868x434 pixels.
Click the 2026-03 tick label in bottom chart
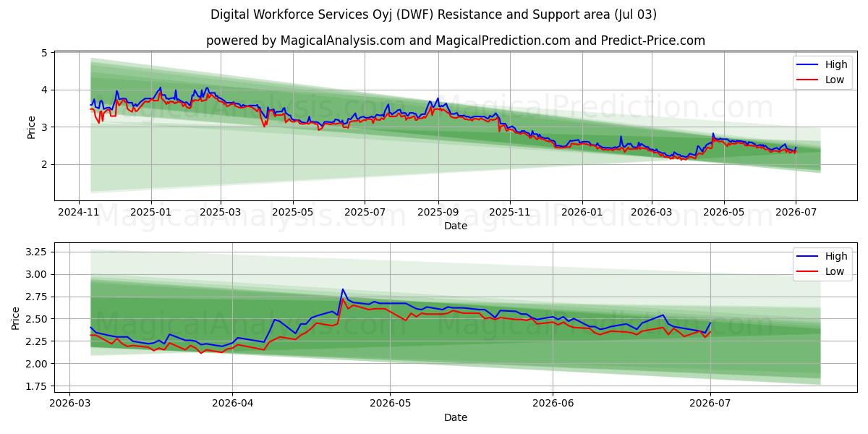69,404
